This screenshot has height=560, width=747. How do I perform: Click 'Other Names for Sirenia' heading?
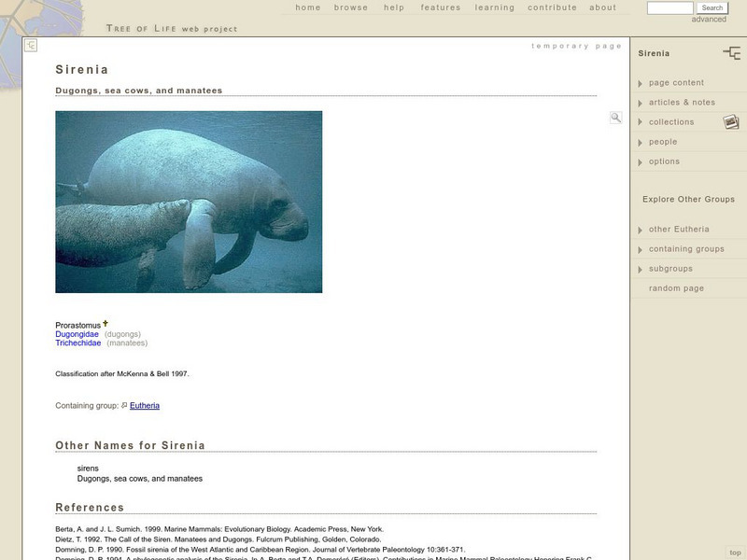[130, 446]
